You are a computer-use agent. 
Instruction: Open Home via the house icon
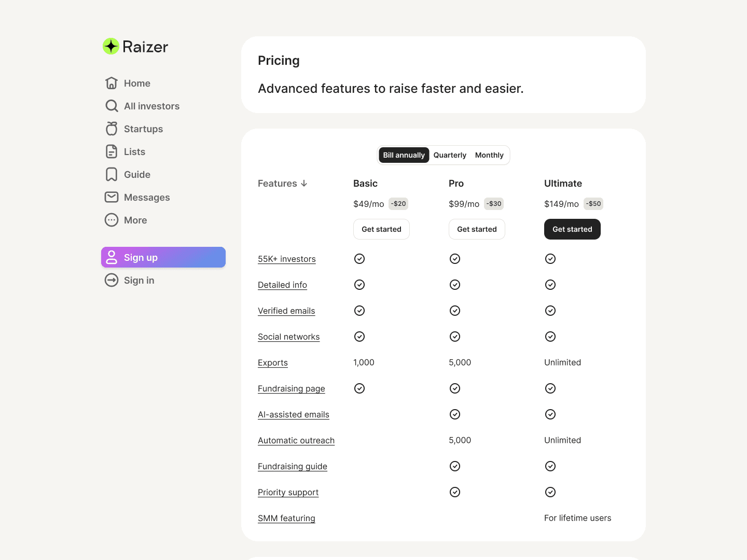(112, 83)
